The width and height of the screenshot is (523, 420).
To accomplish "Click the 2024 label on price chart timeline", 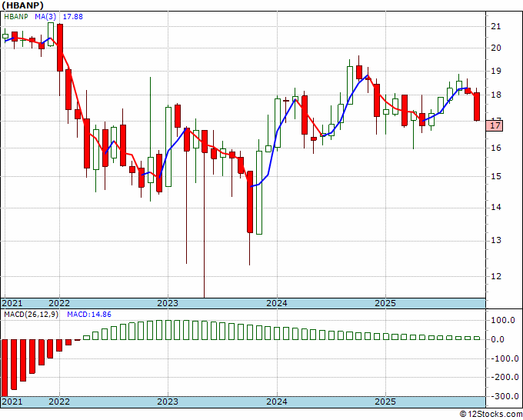I will 277,303.
